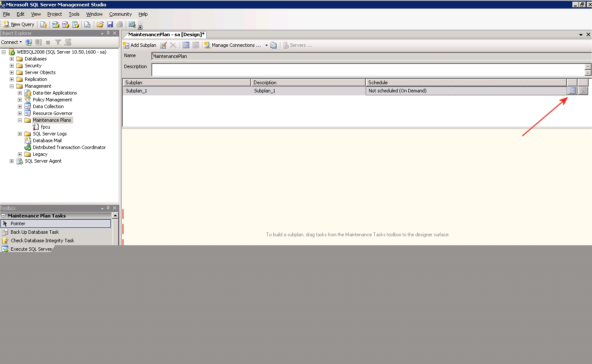Select the fpcu maintenance plan
The height and width of the screenshot is (364, 592).
45,127
